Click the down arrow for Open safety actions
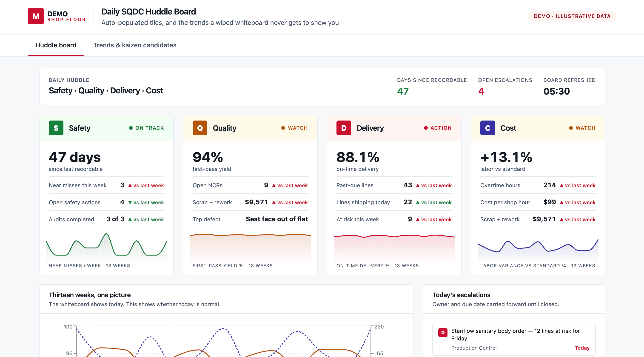This screenshot has width=644, height=357. (x=130, y=202)
